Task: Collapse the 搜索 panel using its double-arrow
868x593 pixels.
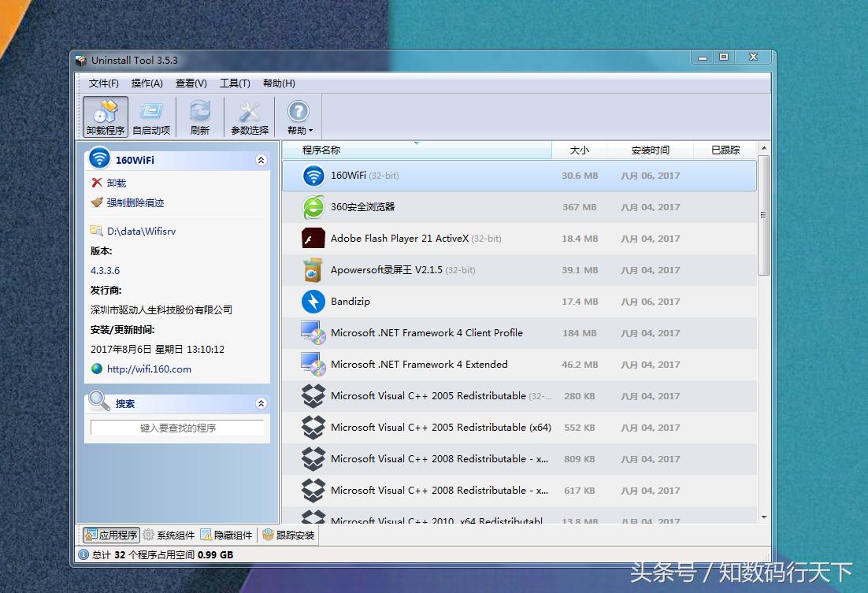Action: (261, 402)
